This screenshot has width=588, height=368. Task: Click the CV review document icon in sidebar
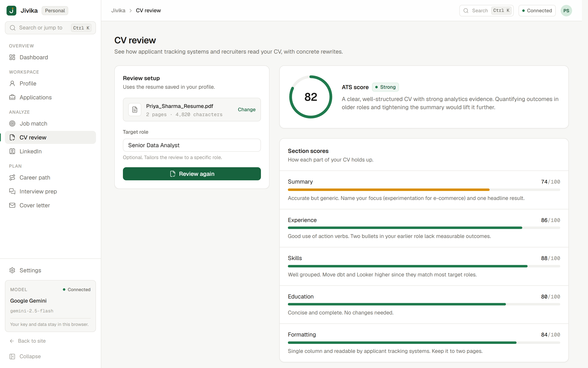[12, 137]
